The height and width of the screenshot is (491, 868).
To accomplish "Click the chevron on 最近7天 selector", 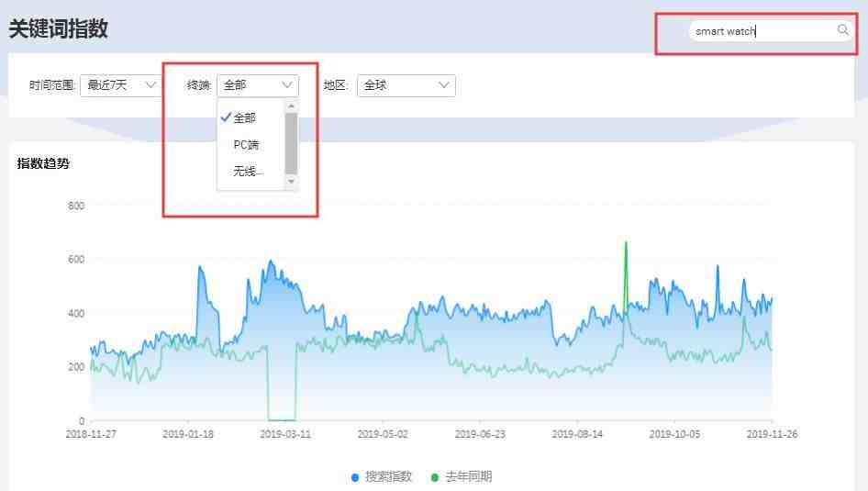I will [150, 85].
